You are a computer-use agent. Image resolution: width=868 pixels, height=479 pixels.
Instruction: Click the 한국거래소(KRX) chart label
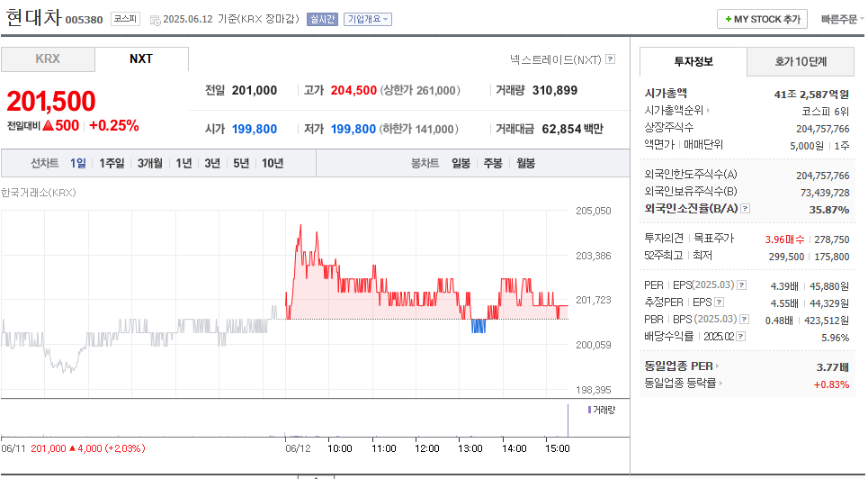click(38, 193)
